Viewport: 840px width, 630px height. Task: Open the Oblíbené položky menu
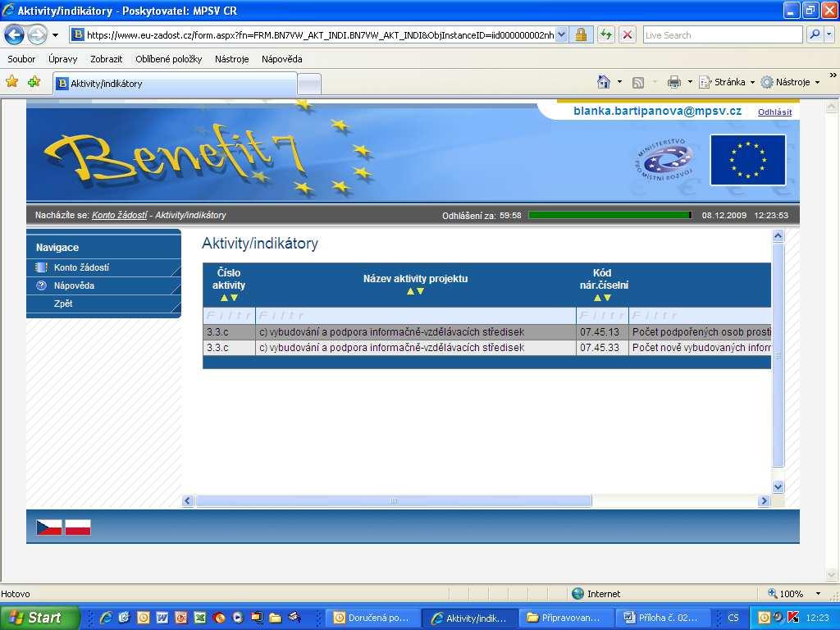(x=169, y=59)
